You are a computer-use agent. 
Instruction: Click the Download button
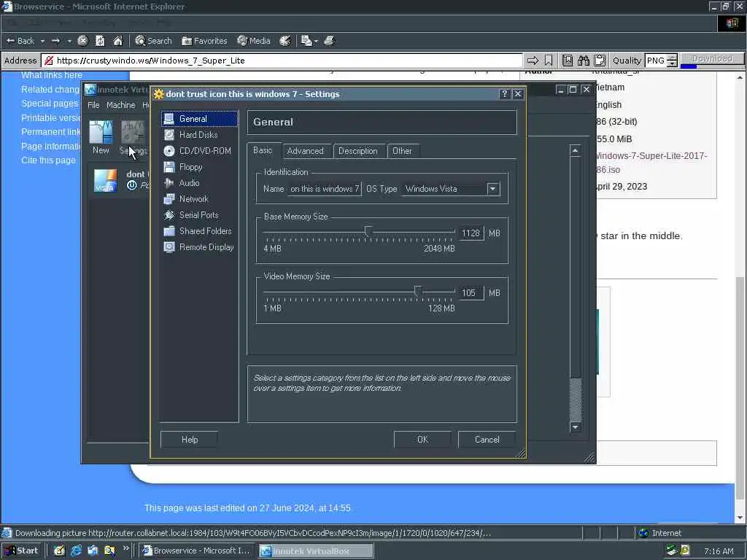tap(712, 59)
